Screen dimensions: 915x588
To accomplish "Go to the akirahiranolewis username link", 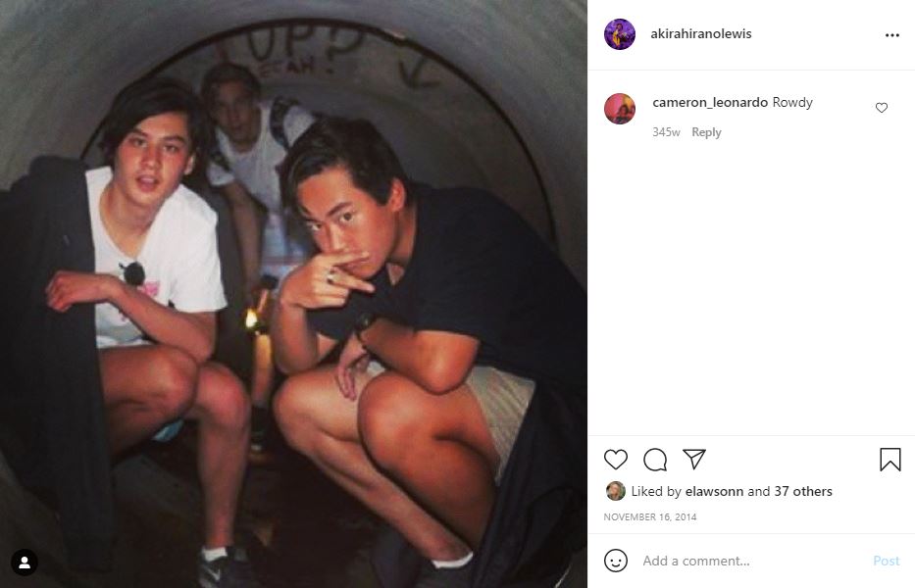I will (701, 34).
